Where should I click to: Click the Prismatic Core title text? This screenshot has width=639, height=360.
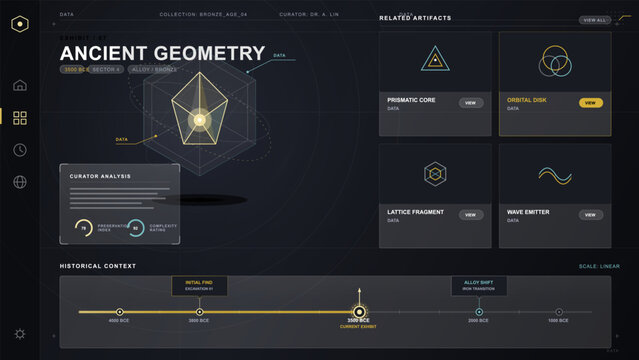(411, 100)
